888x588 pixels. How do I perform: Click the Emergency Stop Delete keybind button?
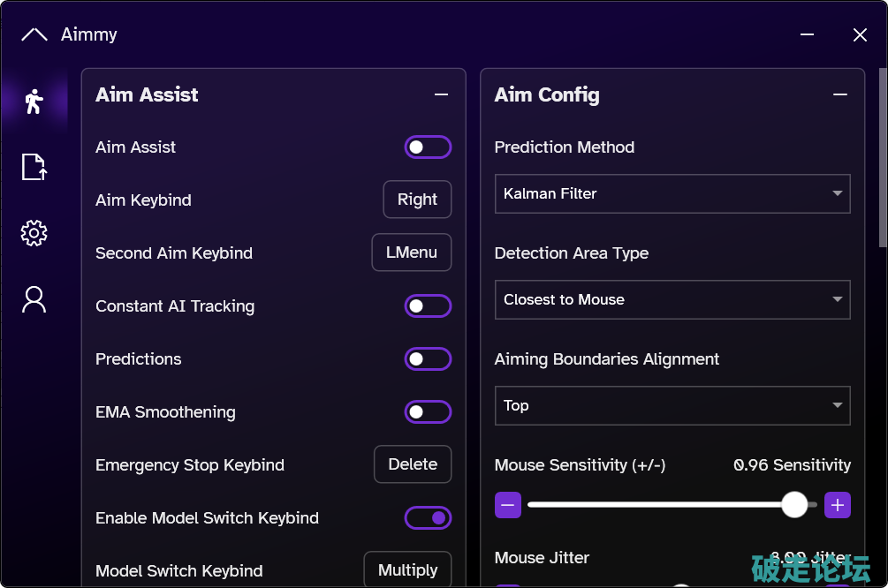[x=413, y=464]
